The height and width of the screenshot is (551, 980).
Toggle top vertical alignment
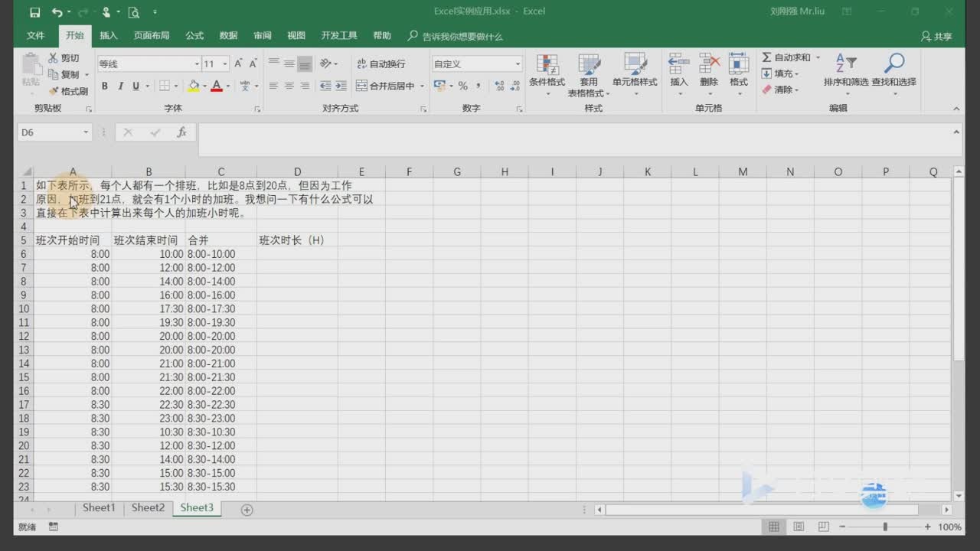pyautogui.click(x=273, y=64)
